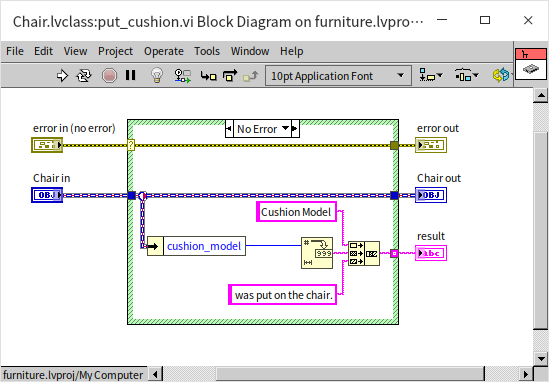Click the pink result output tunnel
The image size is (549, 382).
coord(394,253)
